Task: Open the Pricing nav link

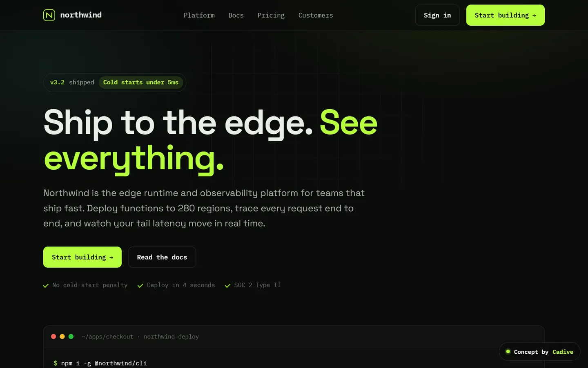Action: click(271, 15)
